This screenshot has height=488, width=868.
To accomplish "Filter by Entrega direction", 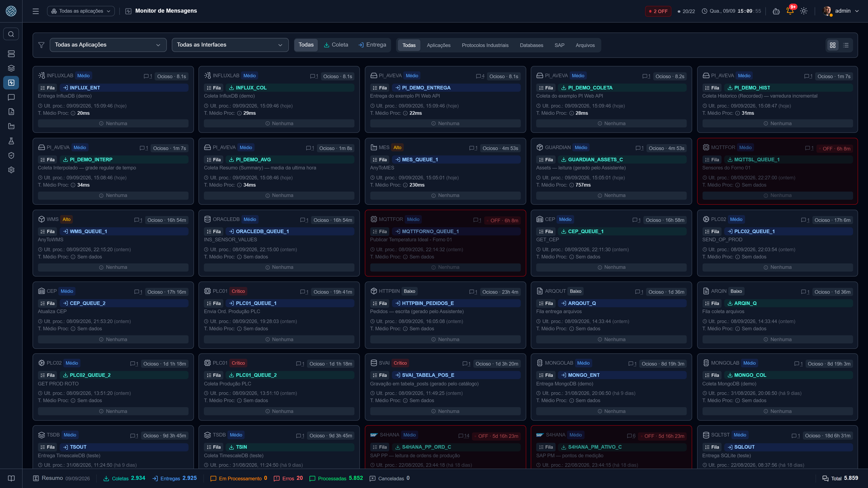I will pos(372,45).
